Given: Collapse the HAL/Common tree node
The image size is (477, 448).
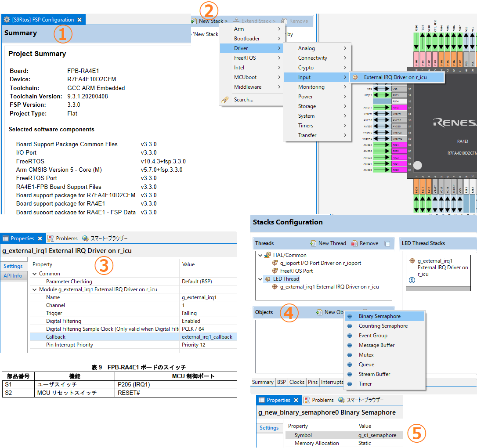Looking at the screenshot, I should coord(260,256).
